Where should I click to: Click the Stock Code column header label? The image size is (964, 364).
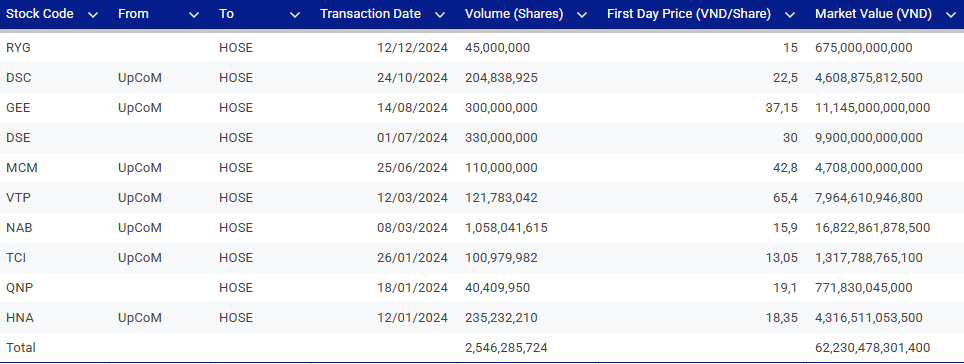40,14
